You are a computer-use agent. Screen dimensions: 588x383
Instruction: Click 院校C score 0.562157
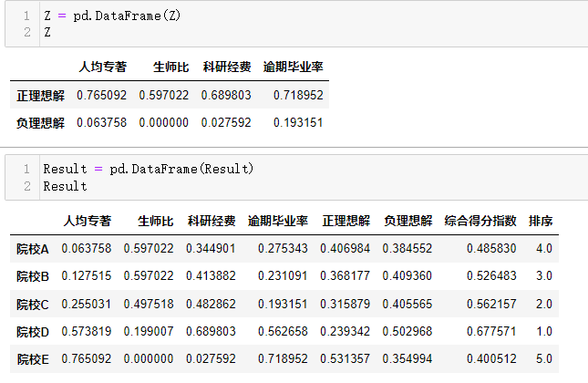[491, 304]
